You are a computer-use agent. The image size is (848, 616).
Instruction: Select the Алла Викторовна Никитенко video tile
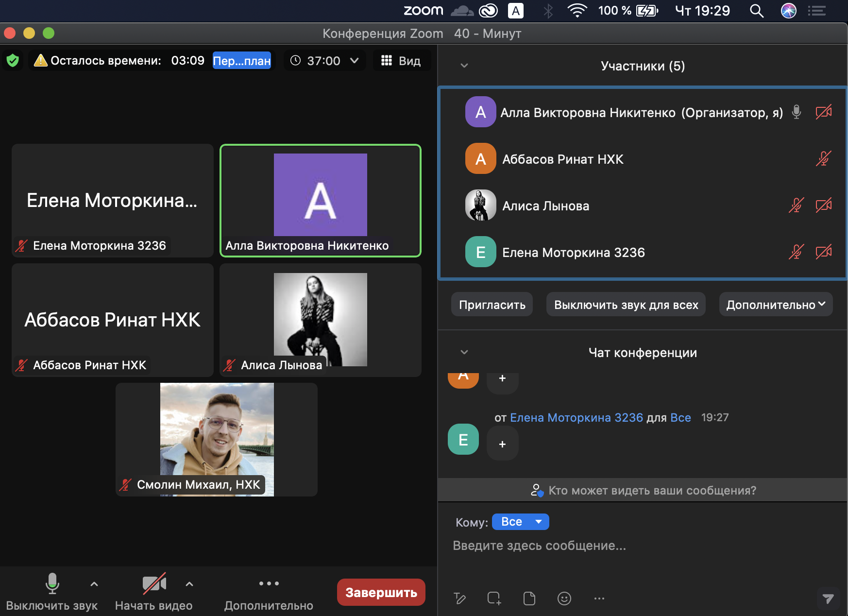[x=321, y=201]
